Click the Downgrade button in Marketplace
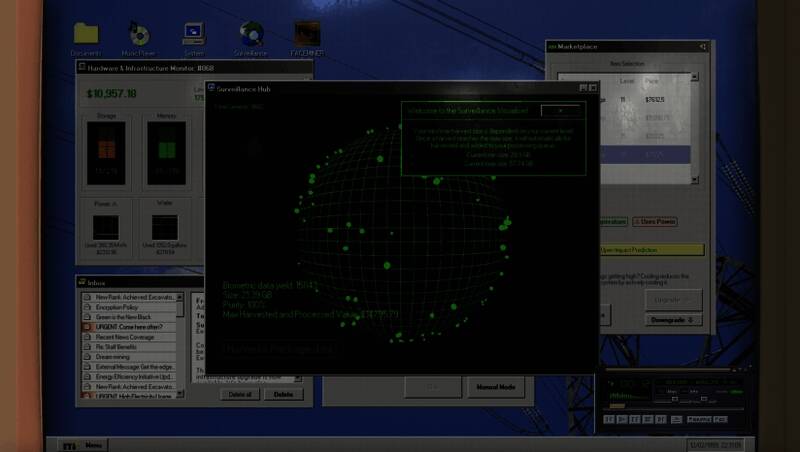Viewport: 800px width, 452px height. (x=675, y=320)
